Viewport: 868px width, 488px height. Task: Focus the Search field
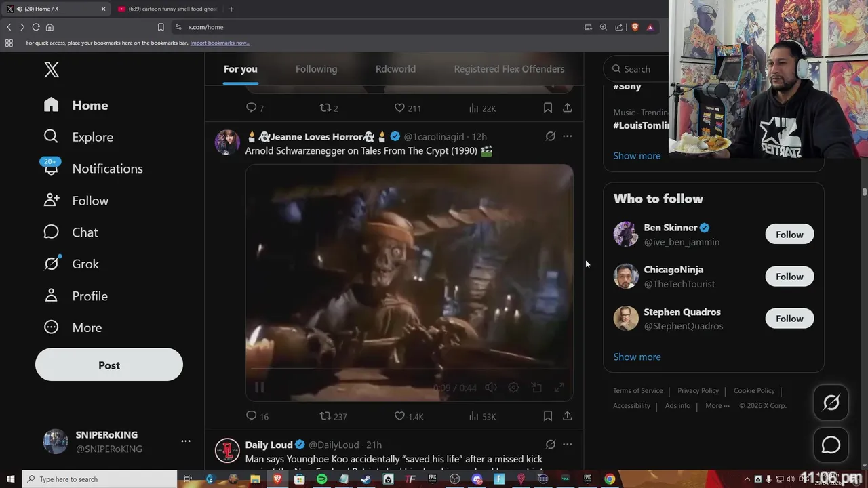(637, 68)
